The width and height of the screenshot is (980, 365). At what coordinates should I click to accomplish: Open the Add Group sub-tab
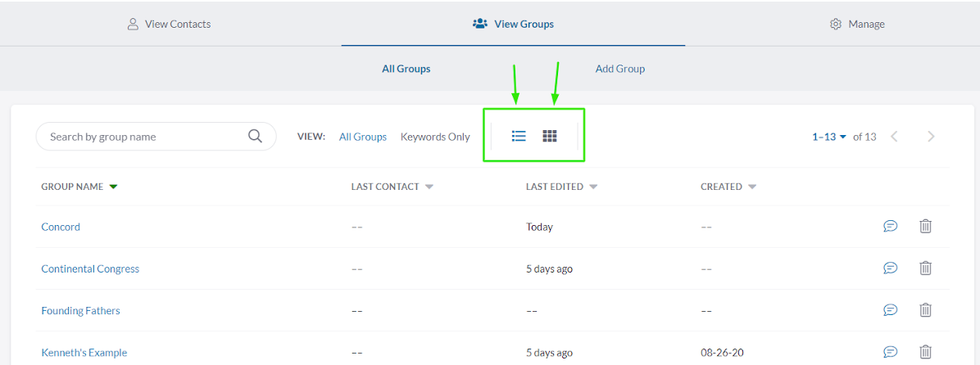pyautogui.click(x=619, y=69)
